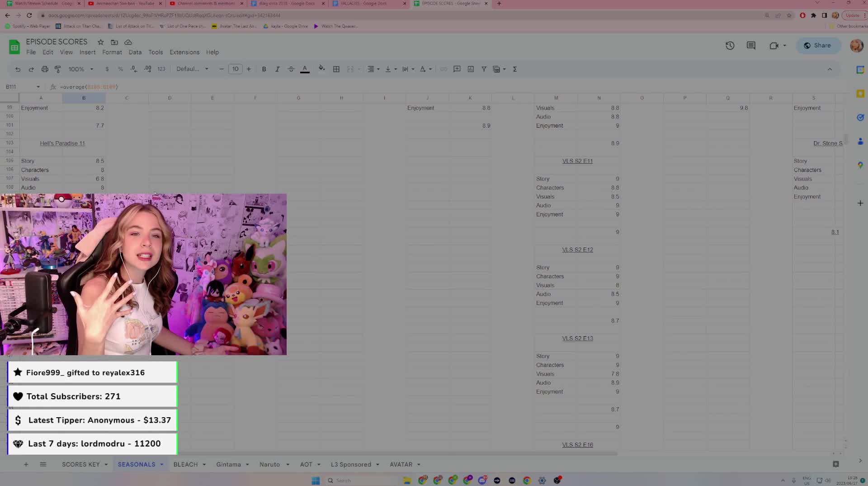Open version history clock icon
The height and width of the screenshot is (486, 868).
click(x=730, y=46)
